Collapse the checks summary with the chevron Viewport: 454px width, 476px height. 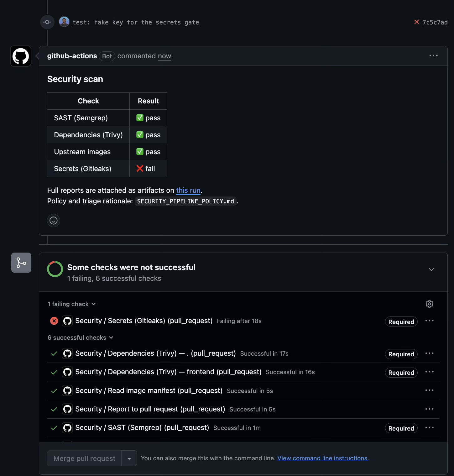pyautogui.click(x=431, y=269)
